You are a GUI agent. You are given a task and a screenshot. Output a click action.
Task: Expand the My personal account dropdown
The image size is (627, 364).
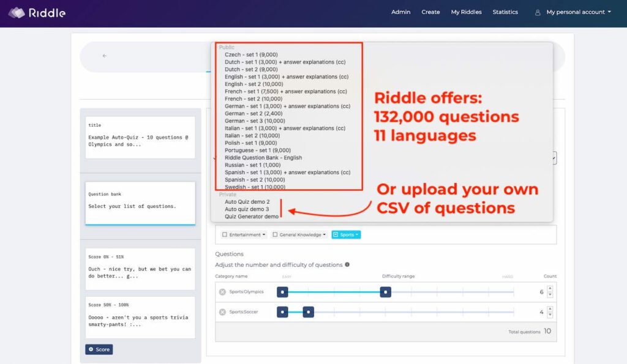coord(579,12)
